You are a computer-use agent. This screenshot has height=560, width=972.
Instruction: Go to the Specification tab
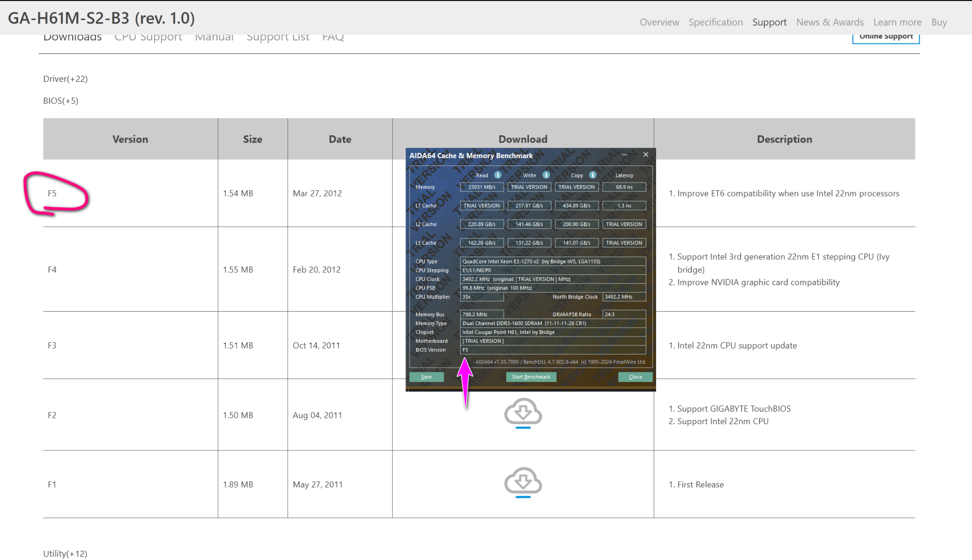point(715,22)
